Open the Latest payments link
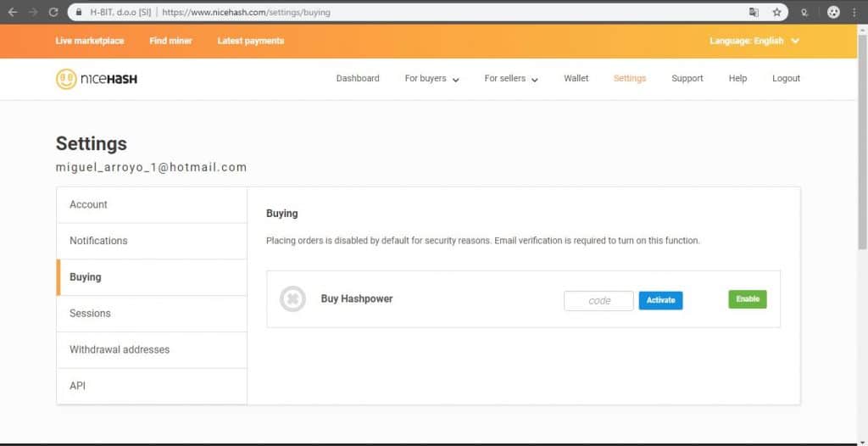Image resolution: width=868 pixels, height=446 pixels. (x=250, y=41)
